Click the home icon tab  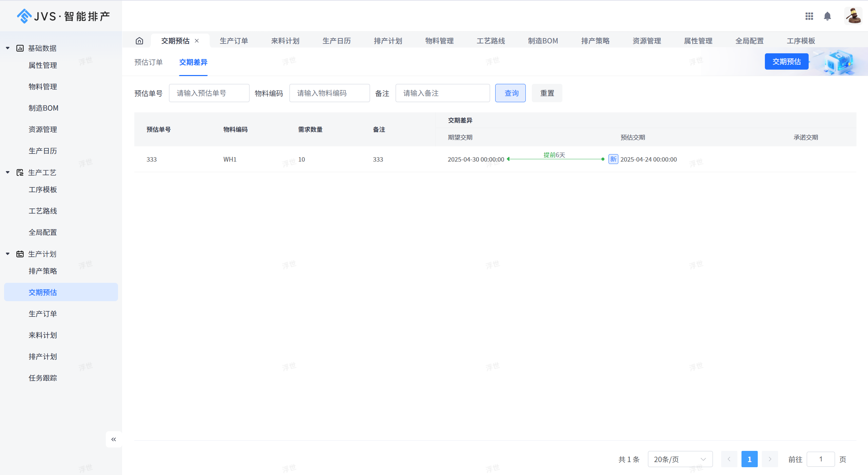[x=139, y=41]
